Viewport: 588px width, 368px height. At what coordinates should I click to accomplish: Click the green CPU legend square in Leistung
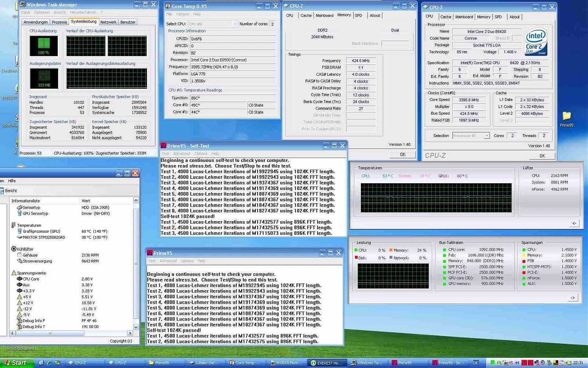click(356, 250)
